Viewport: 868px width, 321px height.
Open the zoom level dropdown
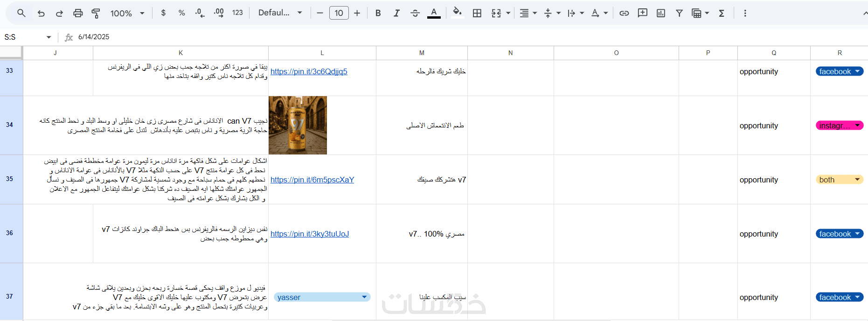point(127,13)
